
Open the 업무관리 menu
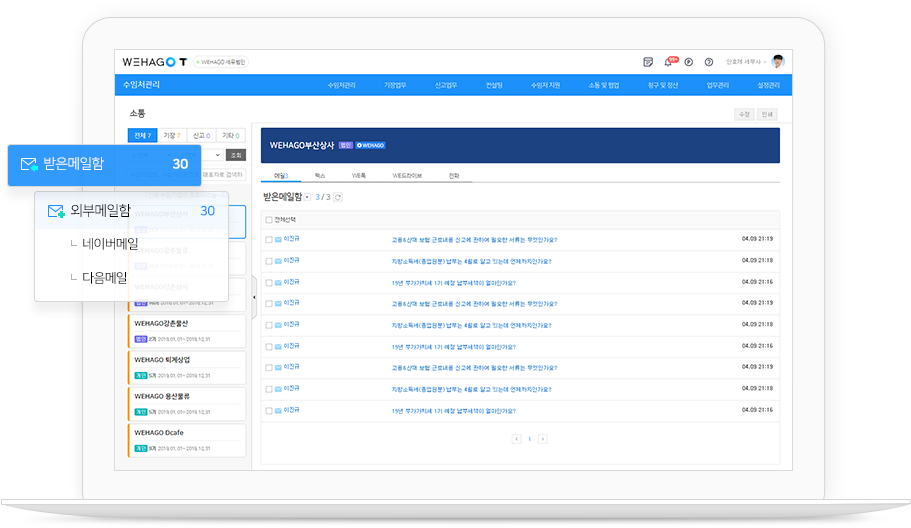coord(718,85)
